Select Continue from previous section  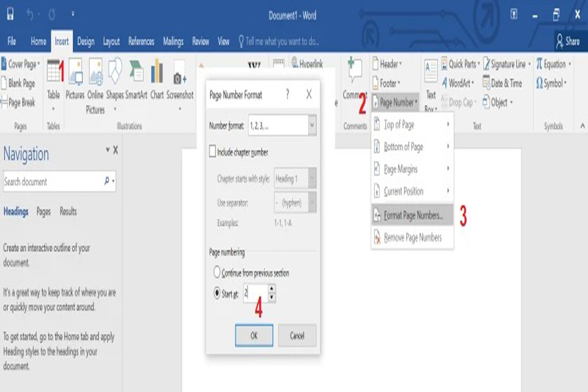pyautogui.click(x=217, y=272)
